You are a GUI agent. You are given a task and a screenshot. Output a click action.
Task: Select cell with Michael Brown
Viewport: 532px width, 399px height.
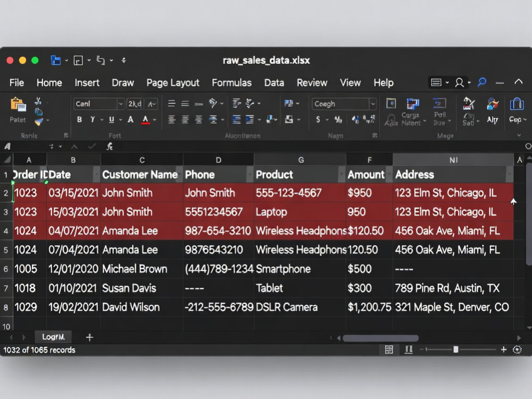pyautogui.click(x=142, y=269)
